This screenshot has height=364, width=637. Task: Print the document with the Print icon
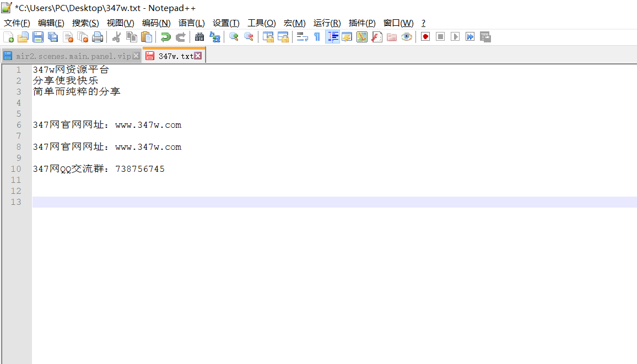pos(98,37)
